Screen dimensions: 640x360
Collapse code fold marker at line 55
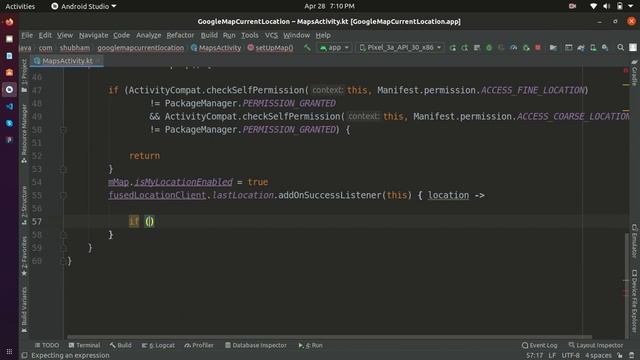pos(63,196)
